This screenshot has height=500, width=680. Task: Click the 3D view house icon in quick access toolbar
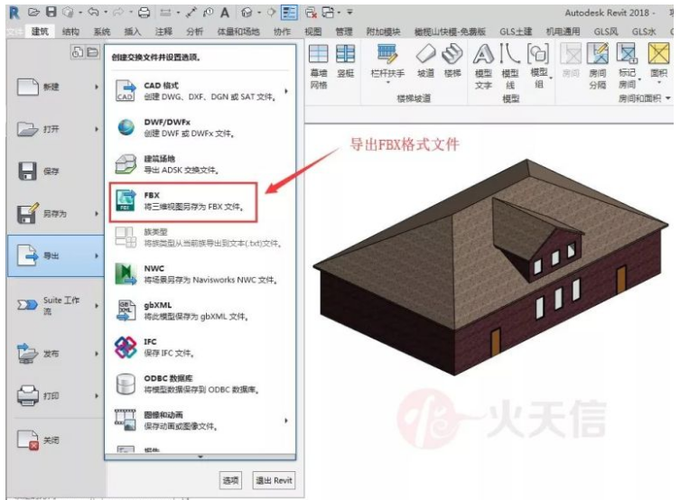[247, 13]
